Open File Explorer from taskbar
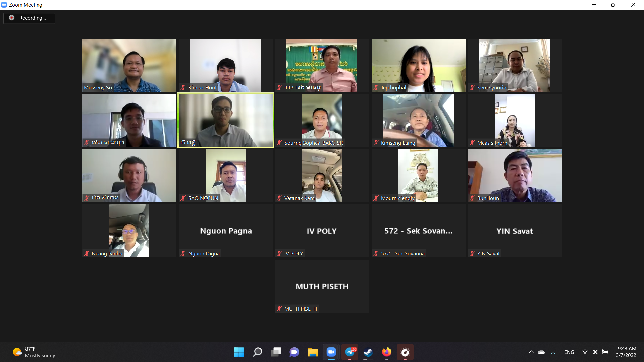The width and height of the screenshot is (644, 362). (313, 352)
